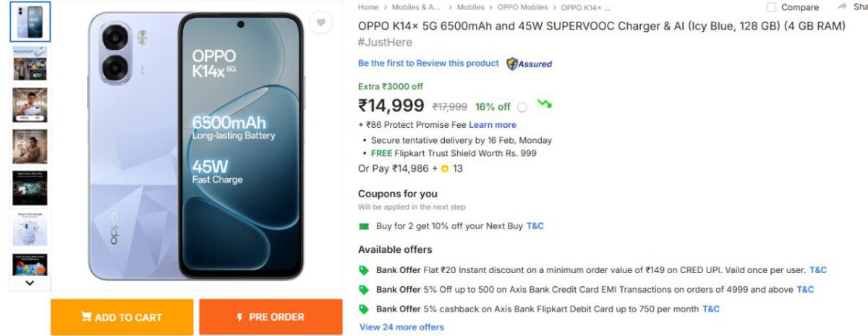Click the Share arrow icon
This screenshot has width=868, height=336.
pyautogui.click(x=842, y=7)
